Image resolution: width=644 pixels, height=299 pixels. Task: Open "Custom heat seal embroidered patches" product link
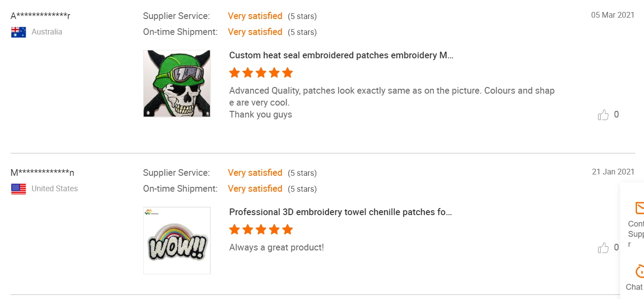tap(341, 55)
